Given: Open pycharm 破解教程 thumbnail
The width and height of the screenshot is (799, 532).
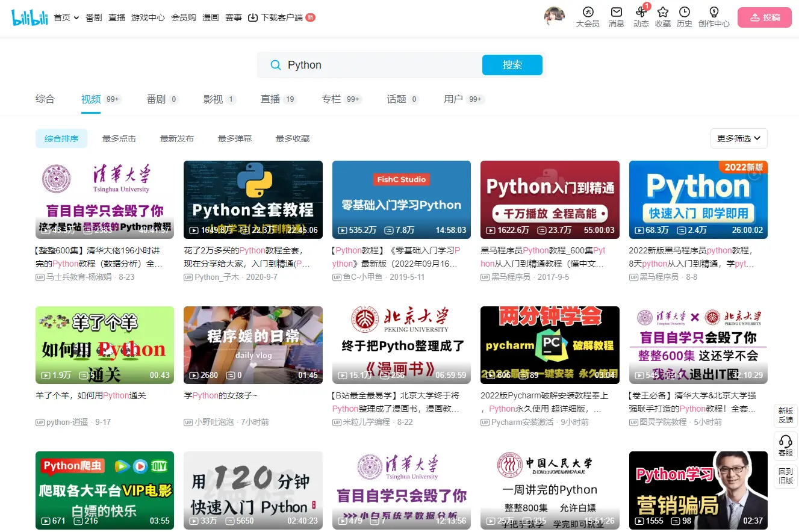Looking at the screenshot, I should 550,345.
